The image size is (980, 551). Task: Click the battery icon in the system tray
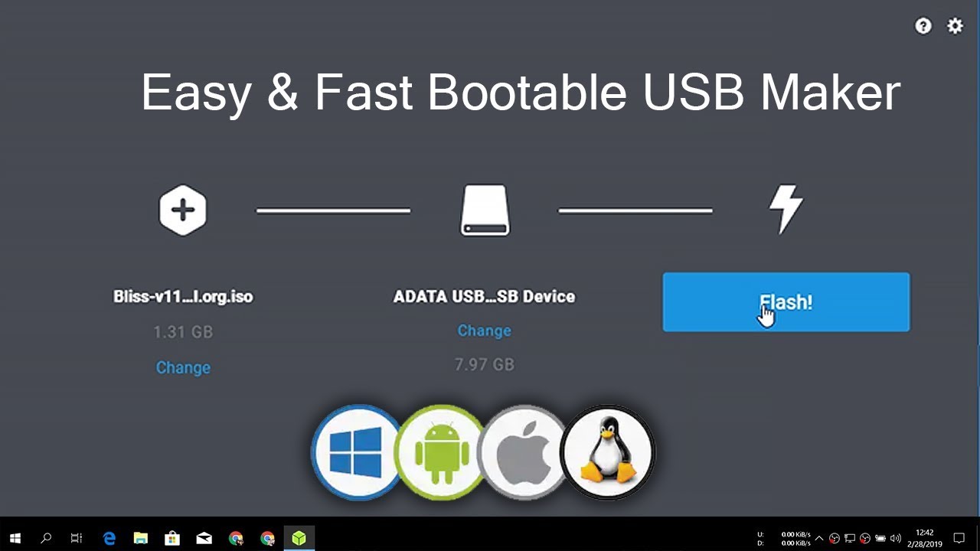pyautogui.click(x=880, y=538)
